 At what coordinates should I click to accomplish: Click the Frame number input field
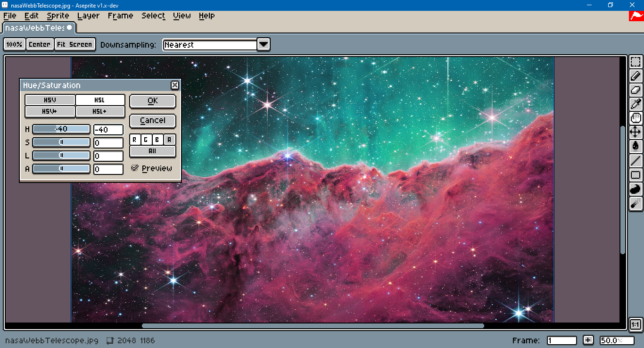[562, 340]
